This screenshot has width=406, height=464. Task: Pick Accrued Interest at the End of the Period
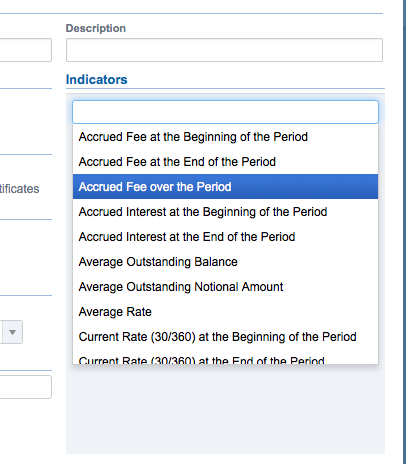pos(225,237)
